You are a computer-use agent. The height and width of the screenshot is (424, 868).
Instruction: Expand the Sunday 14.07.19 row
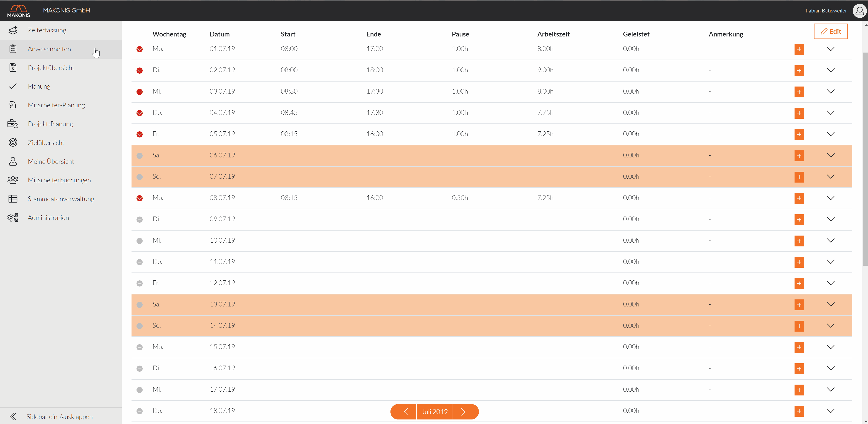pyautogui.click(x=831, y=325)
